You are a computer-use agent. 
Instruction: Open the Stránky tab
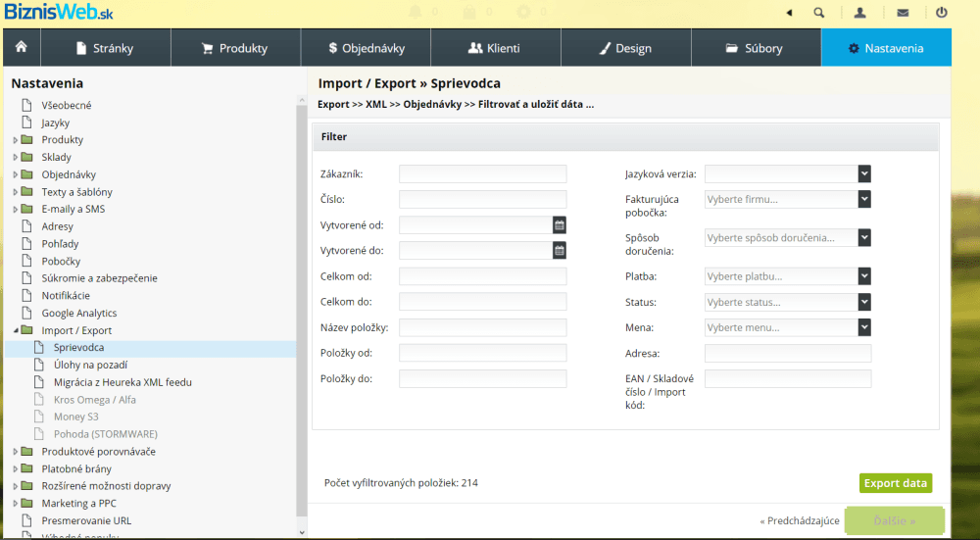(106, 47)
